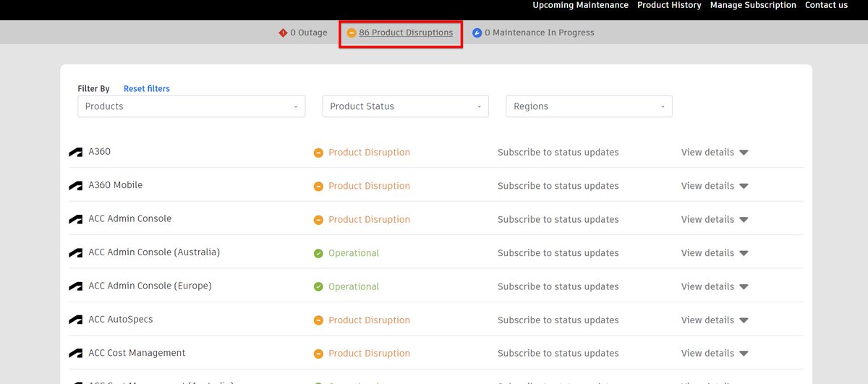Image resolution: width=868 pixels, height=384 pixels.
Task: Click Autodesk logo beside ACC Admin Console (Europe)
Action: tap(76, 286)
